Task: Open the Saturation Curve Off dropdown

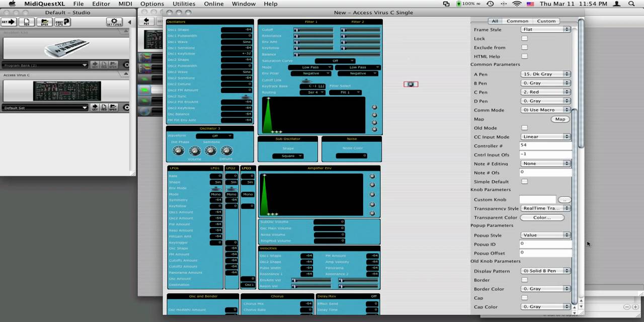Action: point(335,61)
